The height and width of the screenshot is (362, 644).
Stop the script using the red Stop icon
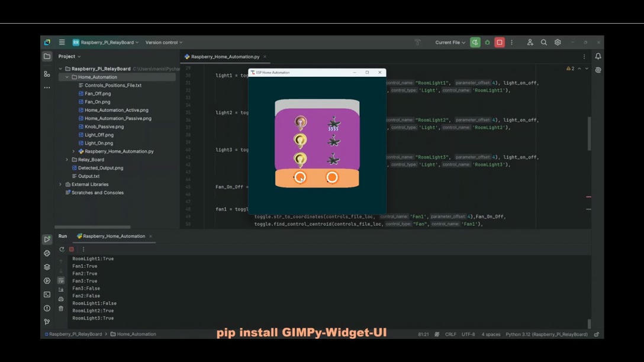pyautogui.click(x=499, y=42)
